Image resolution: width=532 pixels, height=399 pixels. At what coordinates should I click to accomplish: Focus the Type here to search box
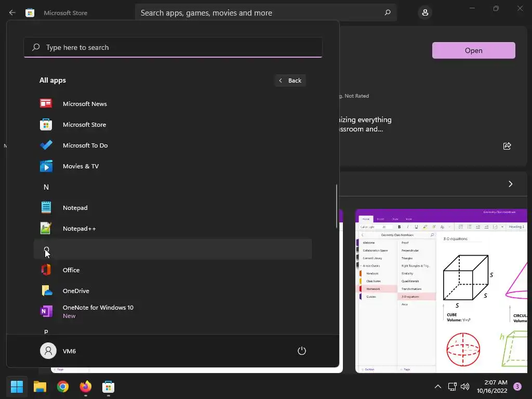coord(172,47)
